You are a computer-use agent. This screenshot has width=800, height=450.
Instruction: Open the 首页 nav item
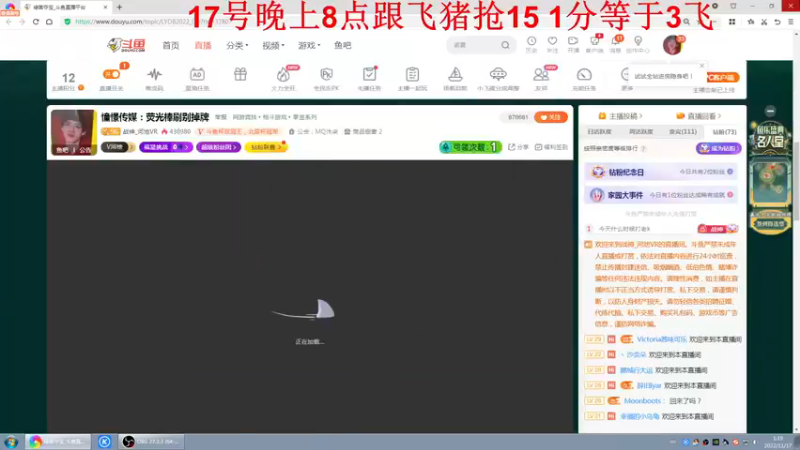coord(171,45)
